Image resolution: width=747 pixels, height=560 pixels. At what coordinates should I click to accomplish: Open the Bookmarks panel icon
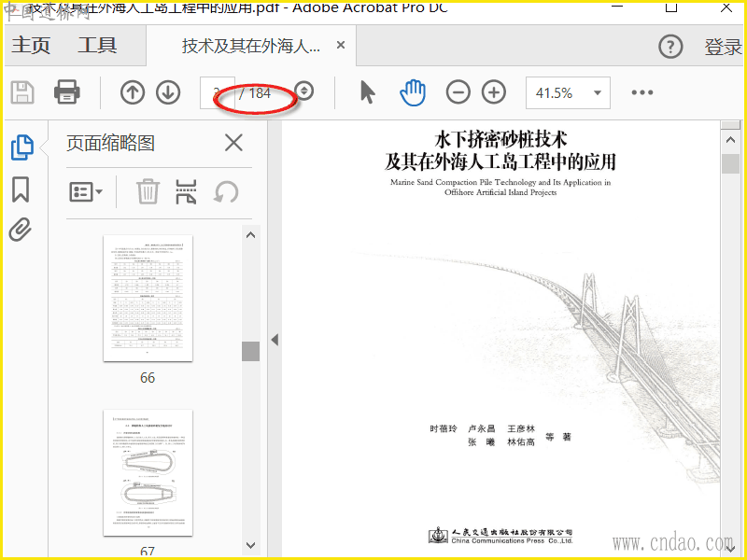pos(21,189)
